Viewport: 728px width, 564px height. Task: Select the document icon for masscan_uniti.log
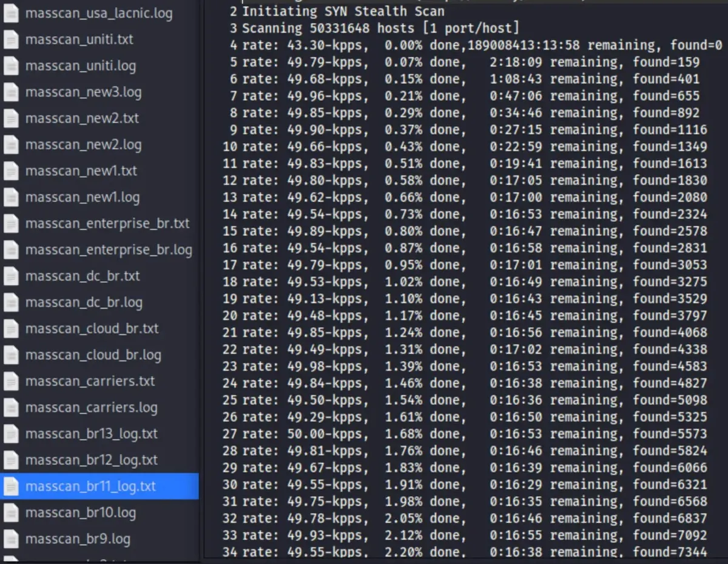pyautogui.click(x=12, y=66)
